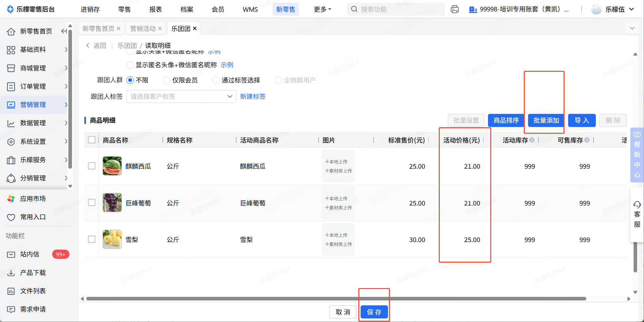Collapse the sidebar with arrow icon
Screen dimensions: 644x322
click(64, 31)
